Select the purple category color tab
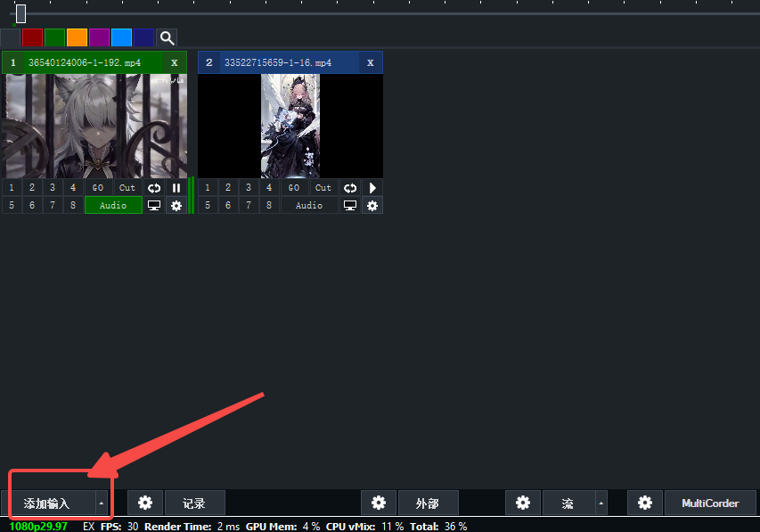The image size is (760, 532). [100, 37]
